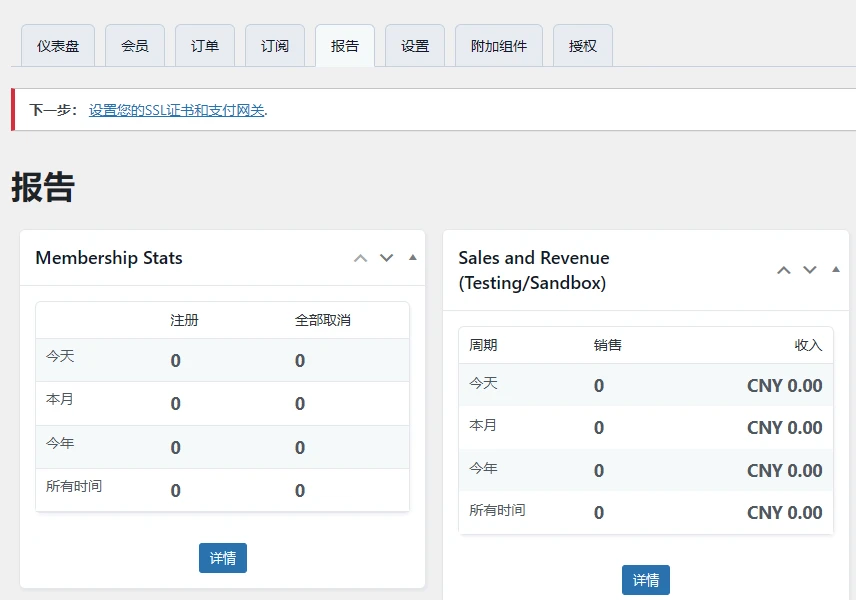
Task: Move the Sales and Revenue panel up
Action: tap(783, 269)
